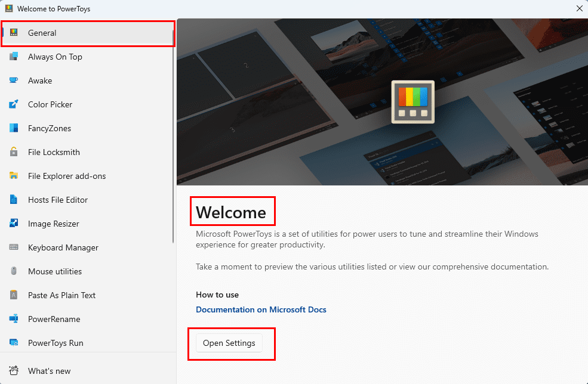Click the sidebar vertical scrollbar
588x384 pixels.
[173, 137]
